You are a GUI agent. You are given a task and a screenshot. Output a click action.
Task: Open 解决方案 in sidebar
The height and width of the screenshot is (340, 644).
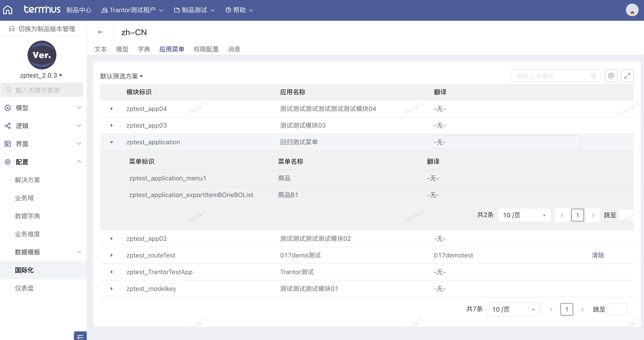(x=28, y=180)
